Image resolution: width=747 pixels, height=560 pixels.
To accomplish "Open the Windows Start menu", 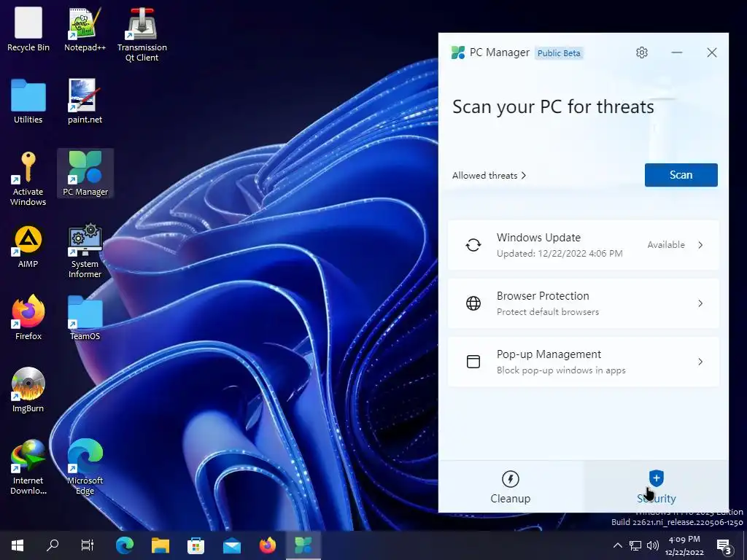I will 18,545.
